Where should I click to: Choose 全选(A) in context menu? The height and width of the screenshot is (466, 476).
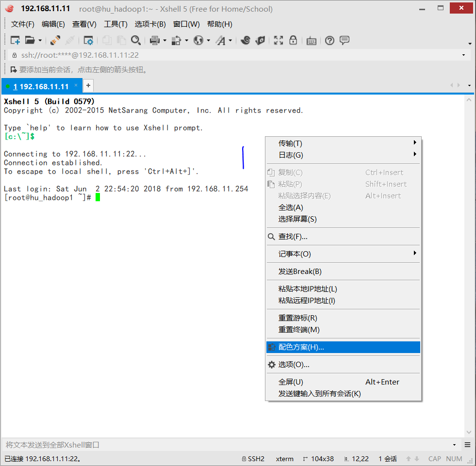click(344, 208)
